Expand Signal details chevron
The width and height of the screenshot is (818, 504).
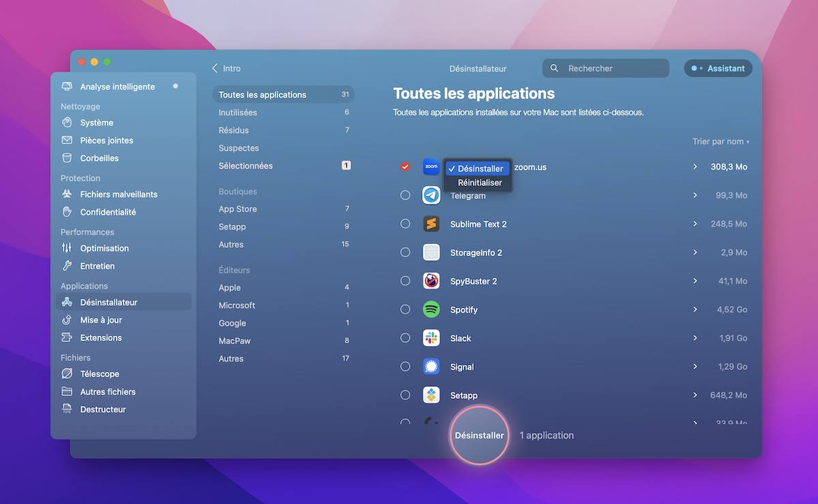click(x=695, y=366)
